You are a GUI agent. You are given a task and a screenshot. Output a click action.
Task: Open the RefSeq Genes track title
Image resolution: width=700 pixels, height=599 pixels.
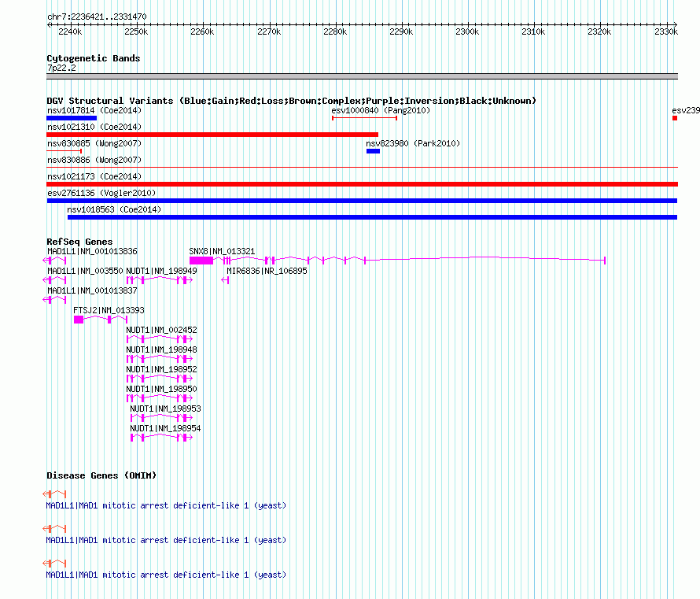point(79,242)
